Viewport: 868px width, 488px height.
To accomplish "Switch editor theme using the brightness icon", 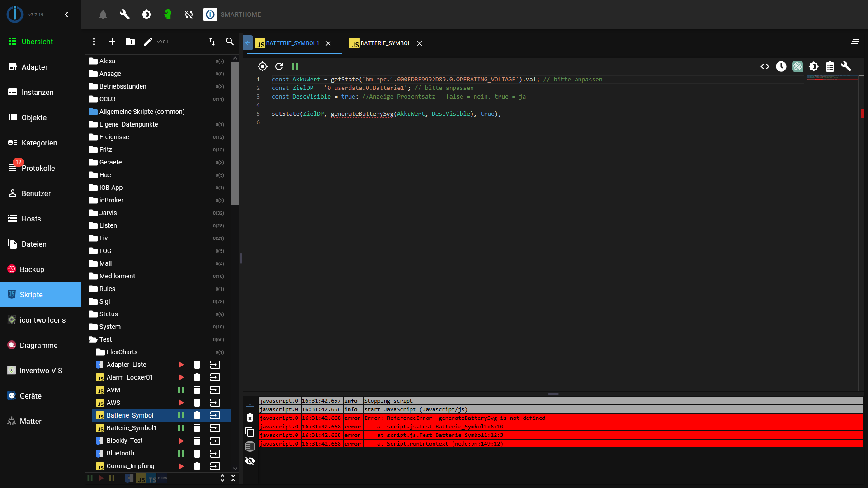I will [814, 66].
